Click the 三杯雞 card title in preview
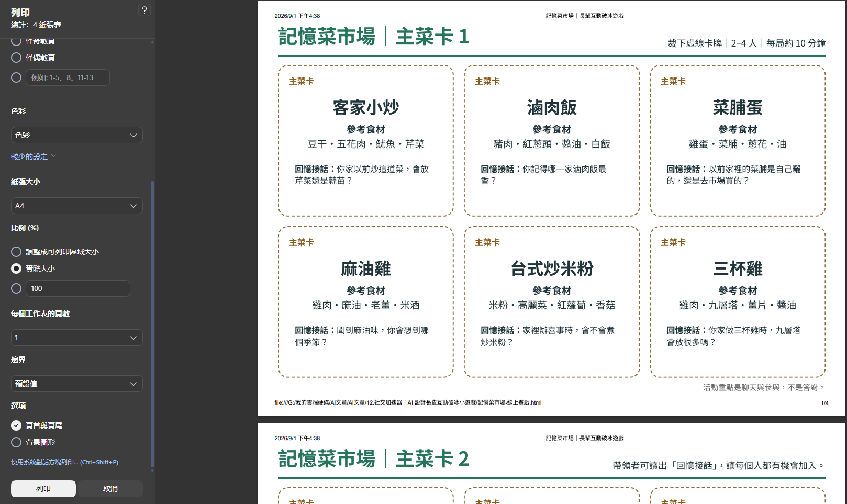847x504 pixels. (738, 268)
